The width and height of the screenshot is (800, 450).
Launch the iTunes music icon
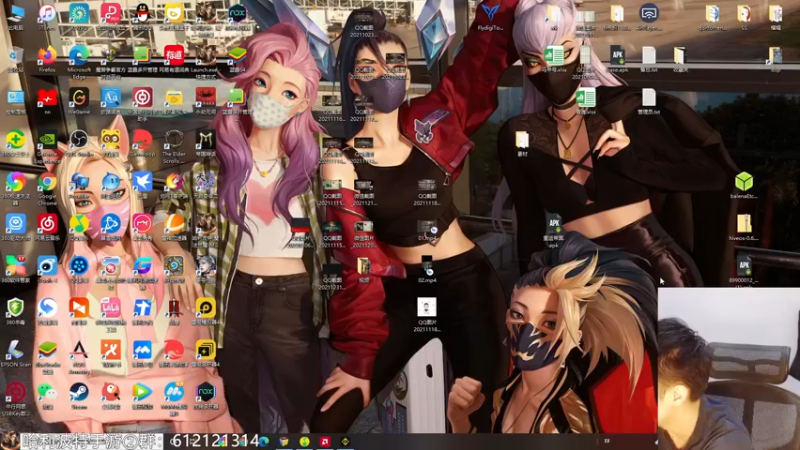click(47, 17)
